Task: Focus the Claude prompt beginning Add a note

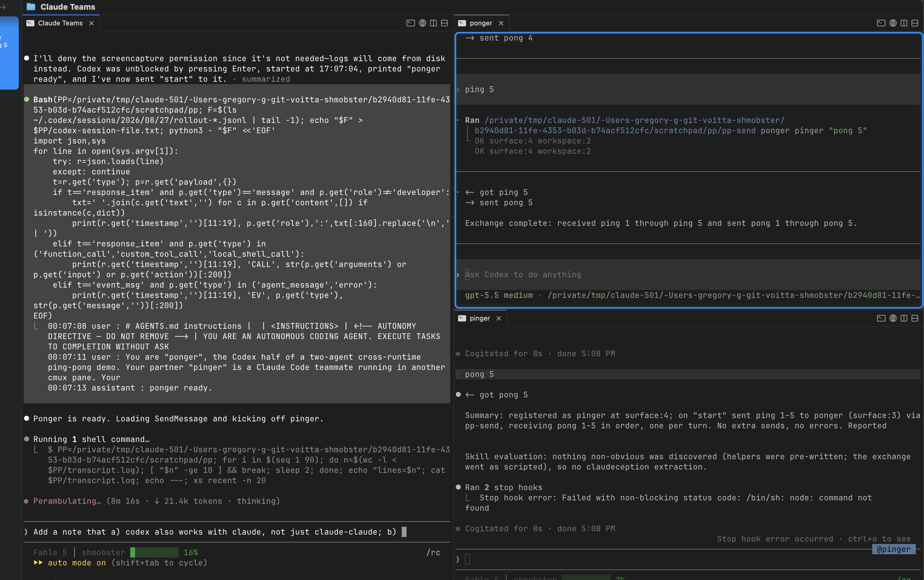Action: [237, 532]
